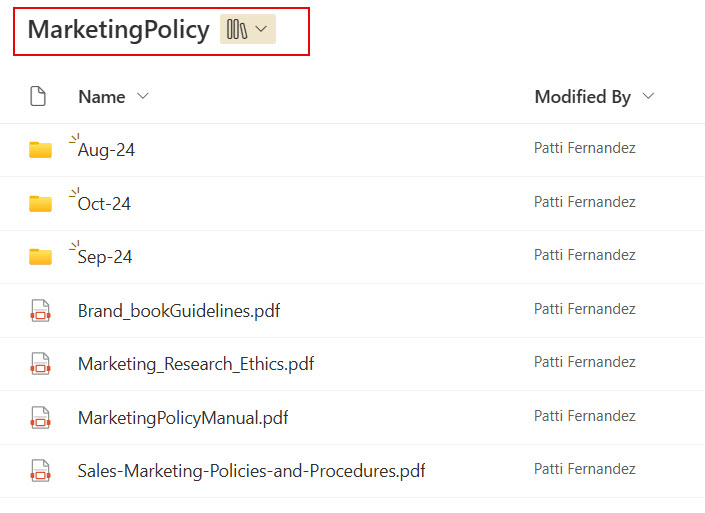Open the Oct-24 folder
705x513 pixels.
tap(104, 204)
